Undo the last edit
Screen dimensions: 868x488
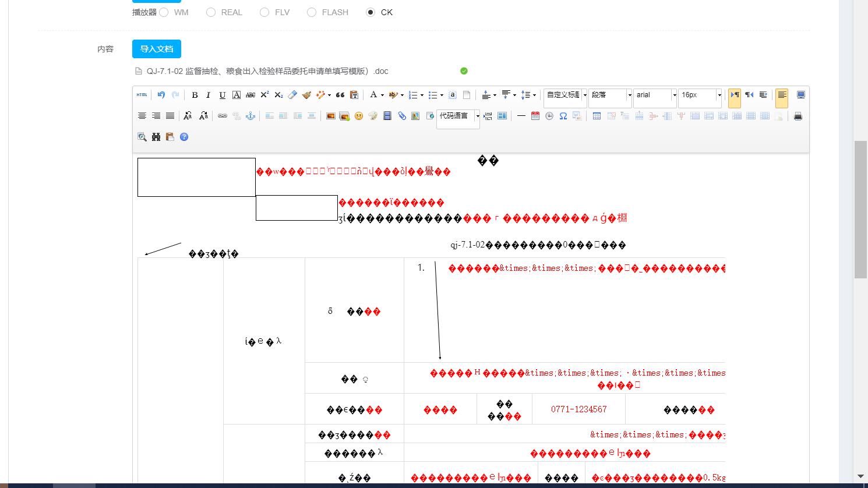pos(161,95)
